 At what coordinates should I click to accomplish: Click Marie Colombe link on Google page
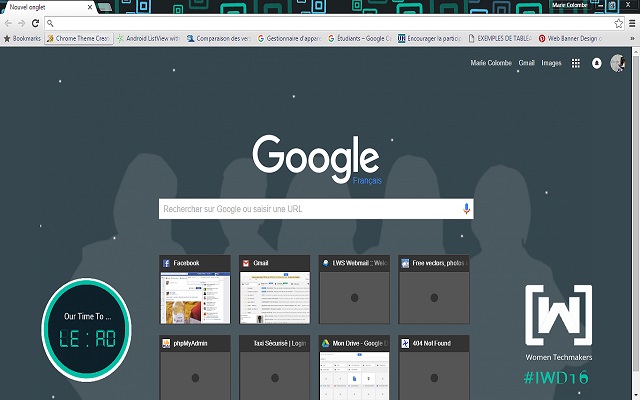[491, 63]
